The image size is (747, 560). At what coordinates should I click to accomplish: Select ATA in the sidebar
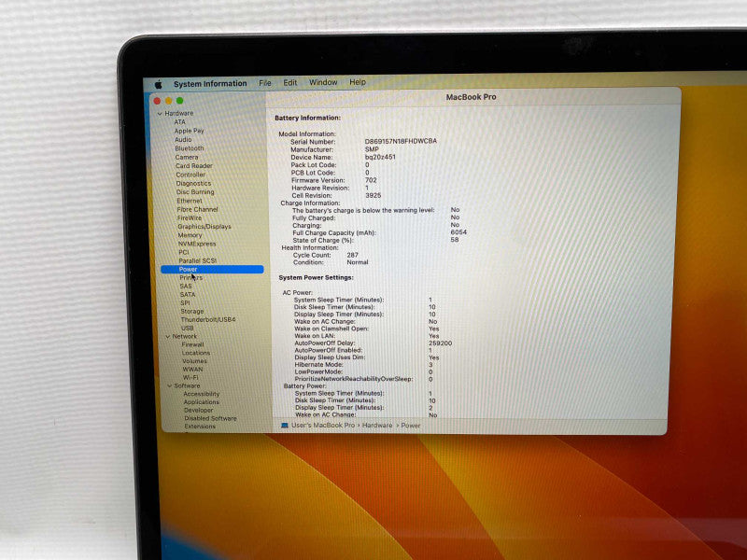[x=179, y=122]
